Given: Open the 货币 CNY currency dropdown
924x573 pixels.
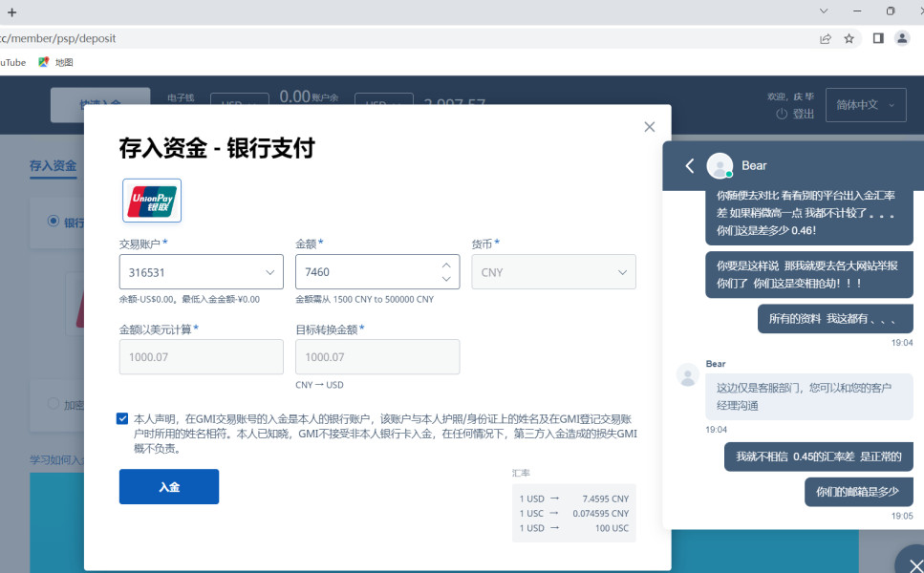Looking at the screenshot, I should [x=553, y=272].
